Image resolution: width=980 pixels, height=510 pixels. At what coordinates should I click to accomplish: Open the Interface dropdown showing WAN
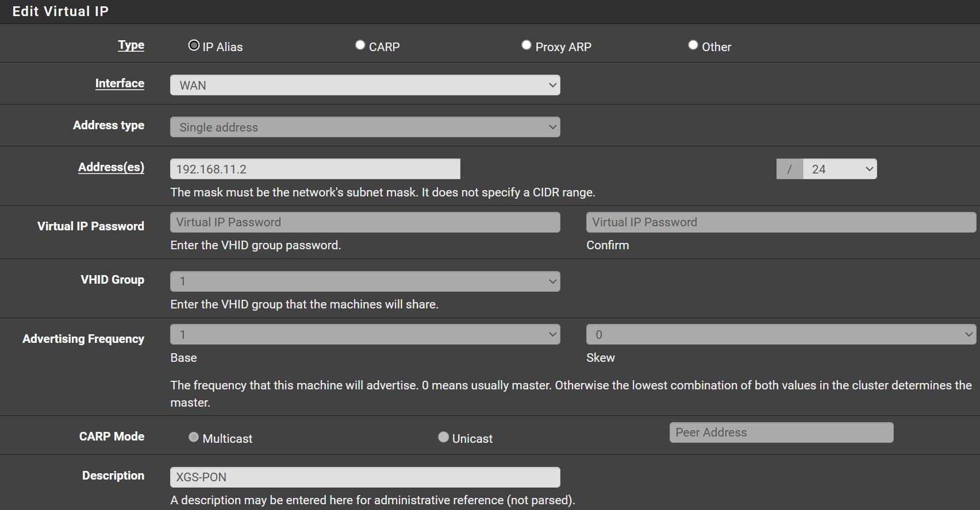click(365, 85)
